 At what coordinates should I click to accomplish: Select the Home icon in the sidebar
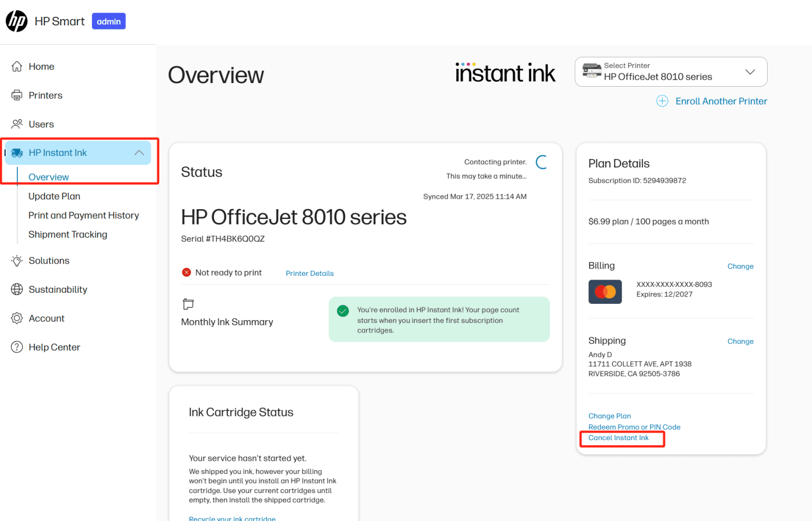16,66
